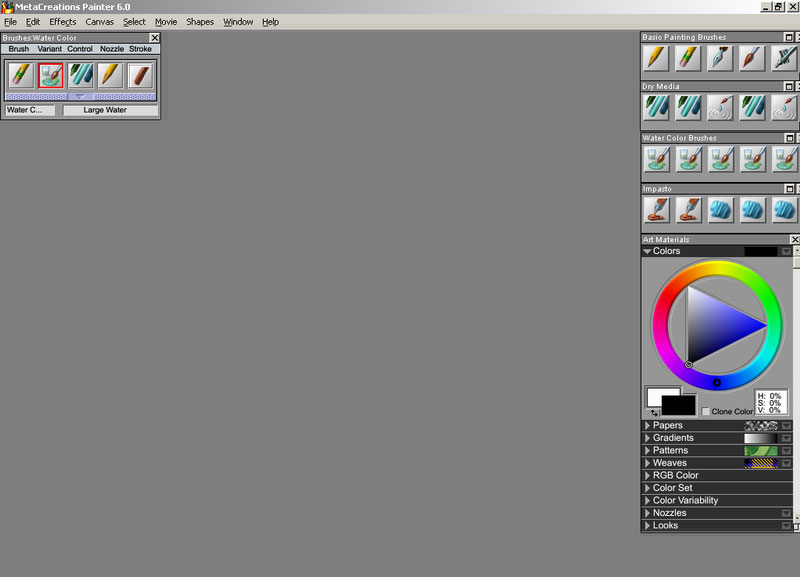This screenshot has width=800, height=577.
Task: Enable the Clone Color checkbox
Action: pos(706,411)
